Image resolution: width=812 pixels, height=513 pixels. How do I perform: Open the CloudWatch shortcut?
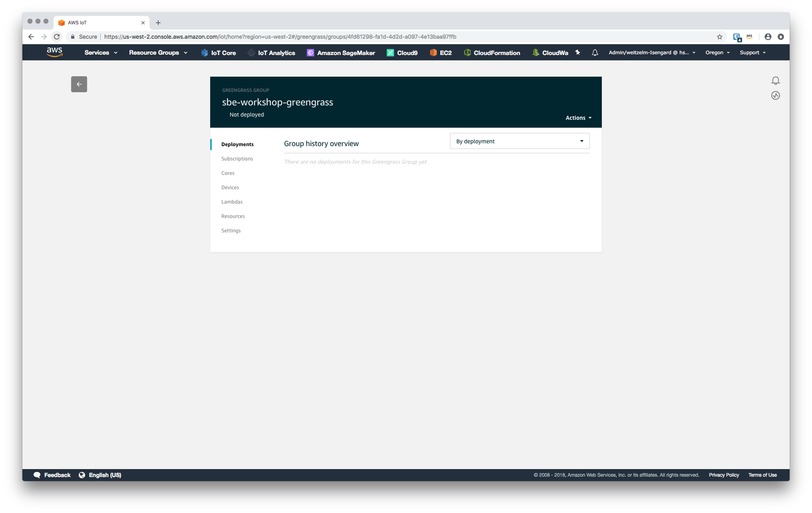tap(550, 53)
